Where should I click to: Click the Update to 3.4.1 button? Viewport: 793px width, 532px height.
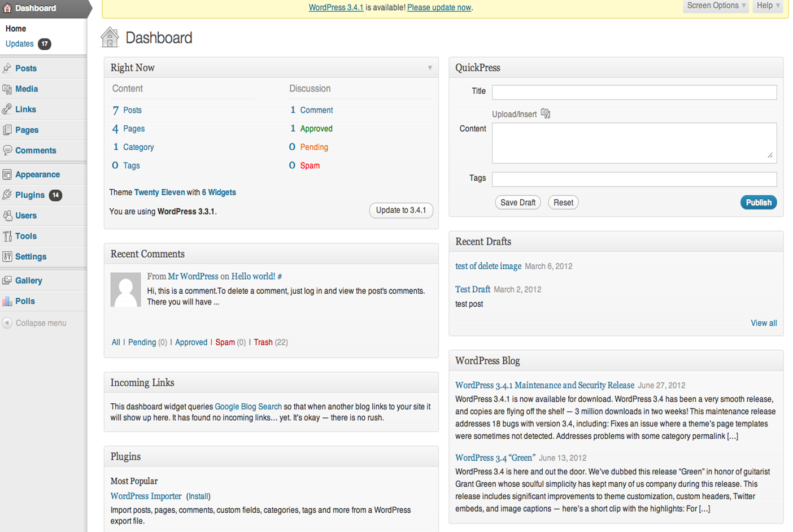(401, 210)
